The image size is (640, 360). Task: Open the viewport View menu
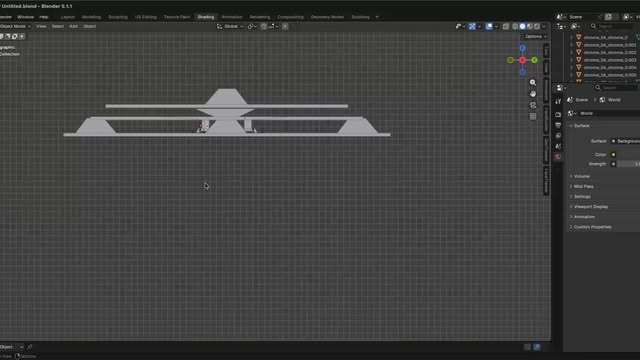click(41, 27)
